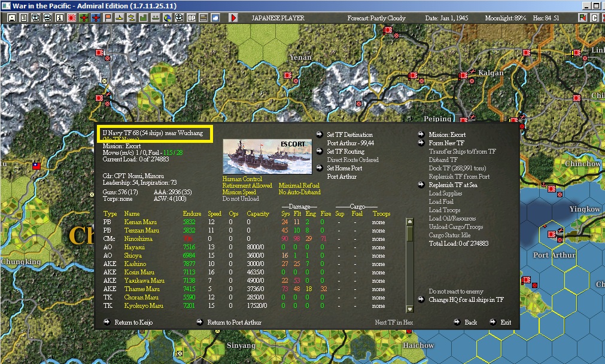Click the OP operations toolbar icon

coord(191,18)
